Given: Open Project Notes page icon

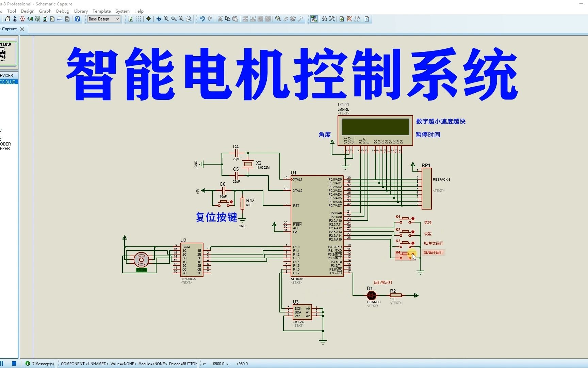Looking at the screenshot, I should click(67, 19).
